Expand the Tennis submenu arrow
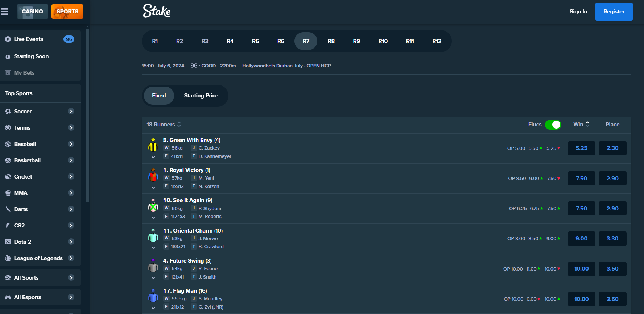The width and height of the screenshot is (644, 314). [71, 128]
